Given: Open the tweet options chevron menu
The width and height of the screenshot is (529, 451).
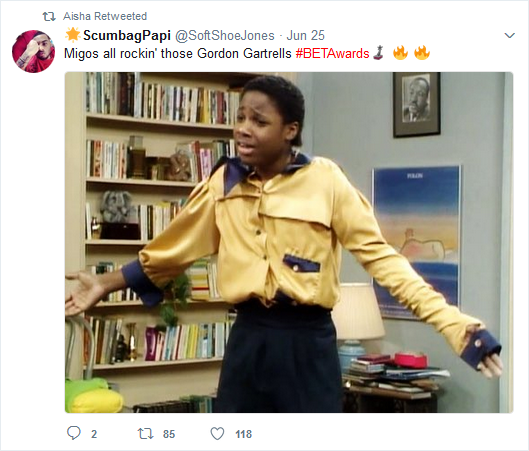Looking at the screenshot, I should 509,35.
